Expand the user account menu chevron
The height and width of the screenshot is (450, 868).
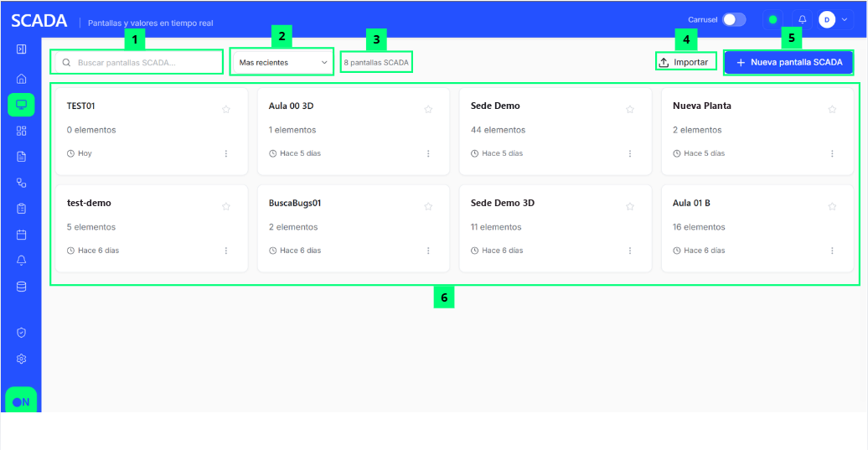coord(845,19)
